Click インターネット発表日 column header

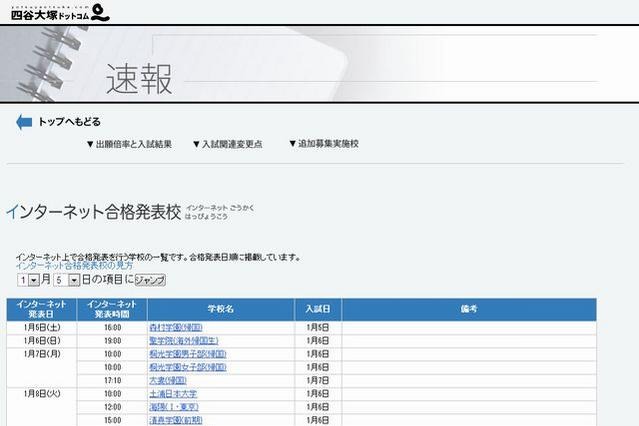pyautogui.click(x=42, y=309)
